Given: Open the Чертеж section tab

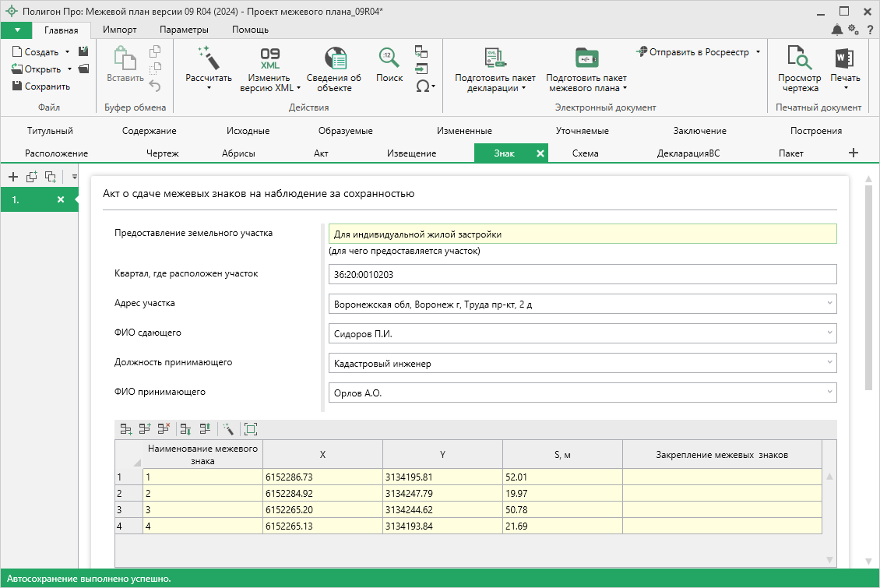Looking at the screenshot, I should pos(162,153).
